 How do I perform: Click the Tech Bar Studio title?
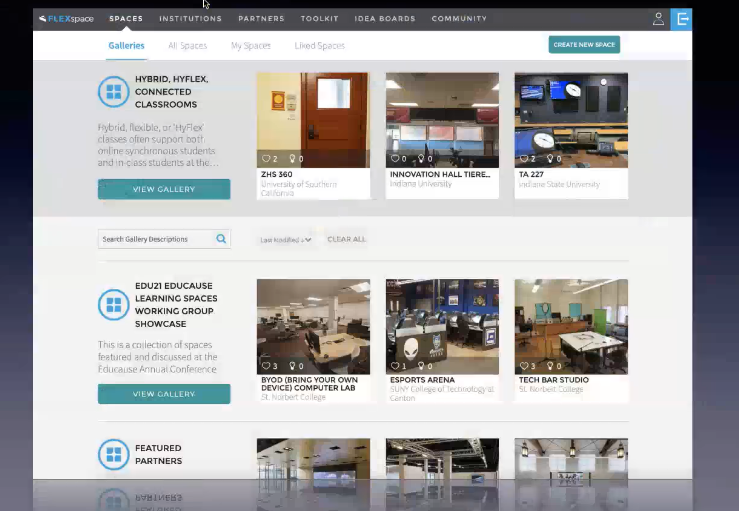(554, 380)
